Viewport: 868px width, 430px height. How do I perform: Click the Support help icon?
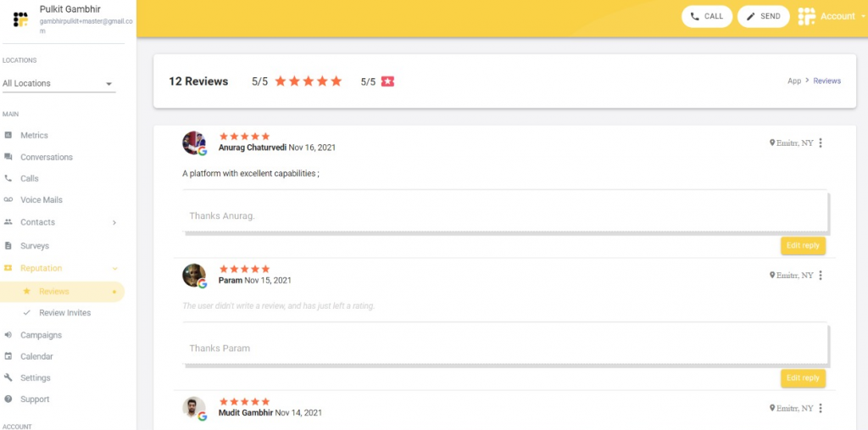8,399
